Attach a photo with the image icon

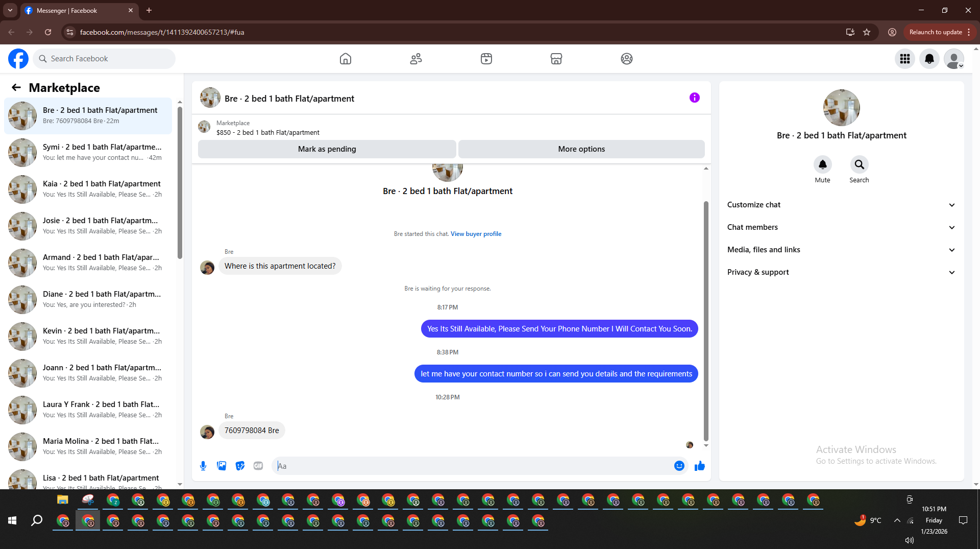click(x=222, y=466)
